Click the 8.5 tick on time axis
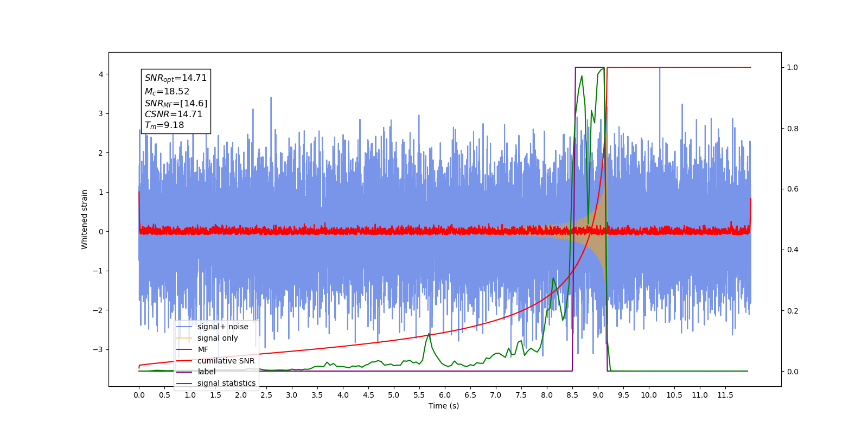Image resolution: width=868 pixels, height=434 pixels. (572, 395)
